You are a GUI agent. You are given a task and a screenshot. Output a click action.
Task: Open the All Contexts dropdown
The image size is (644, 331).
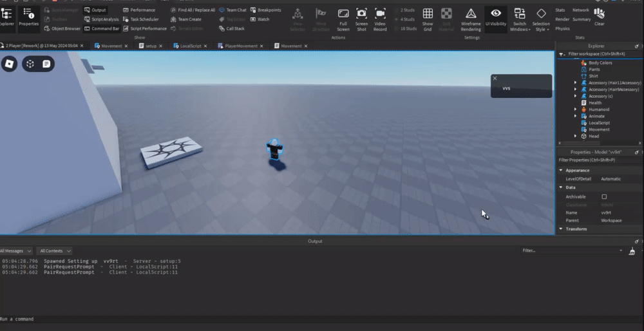click(54, 251)
